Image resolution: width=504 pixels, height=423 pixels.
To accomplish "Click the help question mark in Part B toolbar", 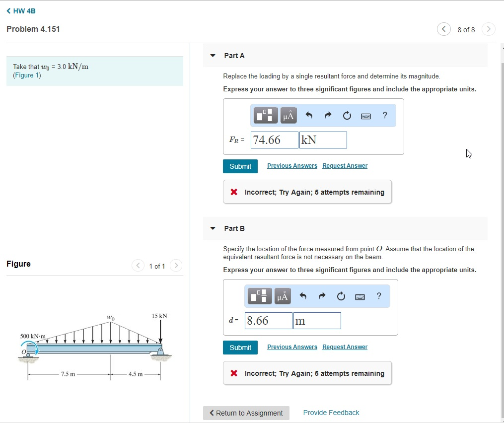I will point(379,296).
